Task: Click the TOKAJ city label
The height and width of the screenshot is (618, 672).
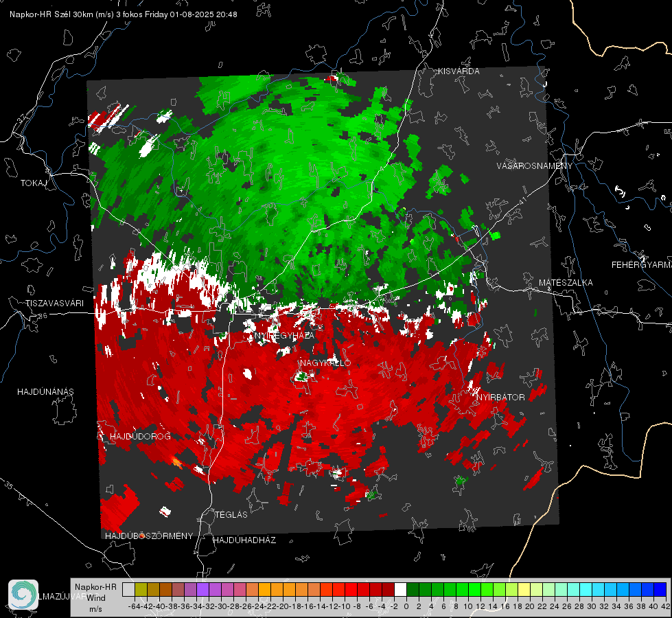Action: (x=34, y=183)
